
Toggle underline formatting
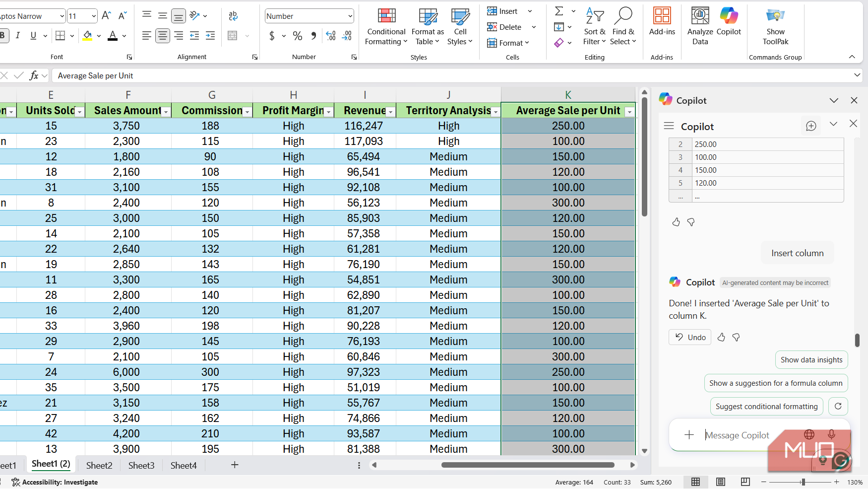click(x=33, y=35)
